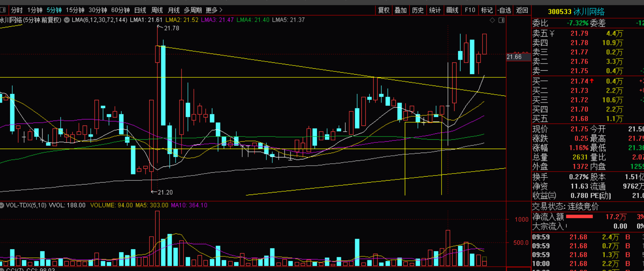Open VOL-TDX indicator settings circle
This screenshot has width=644, height=271.
2,205
